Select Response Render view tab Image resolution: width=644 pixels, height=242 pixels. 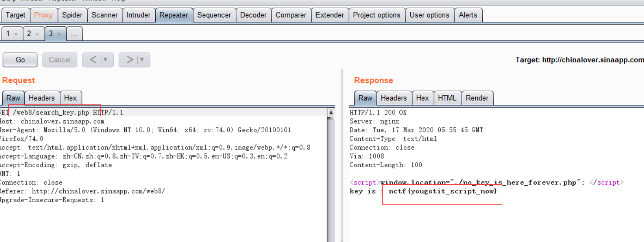pos(477,98)
